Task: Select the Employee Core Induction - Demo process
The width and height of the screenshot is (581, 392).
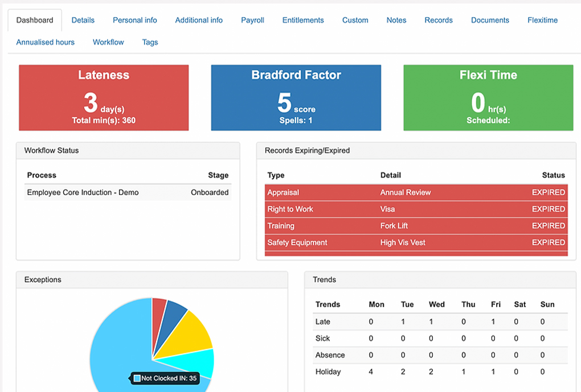Action: [83, 192]
